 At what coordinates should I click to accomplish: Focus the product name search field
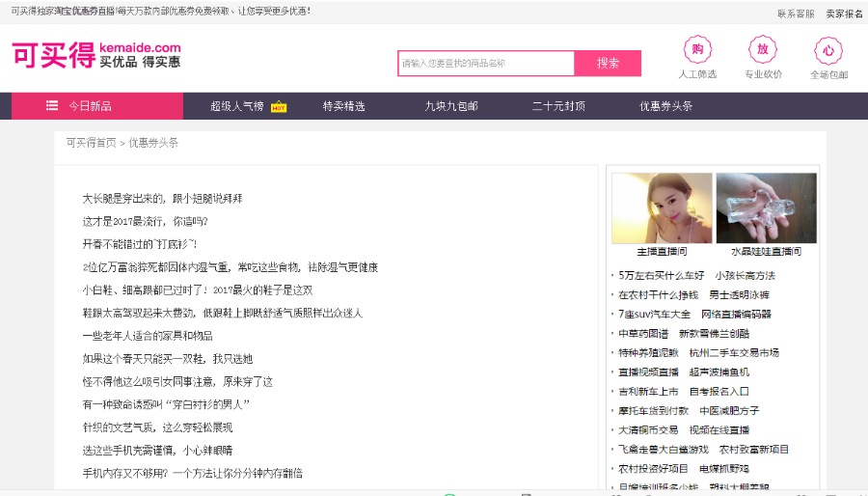pos(486,63)
